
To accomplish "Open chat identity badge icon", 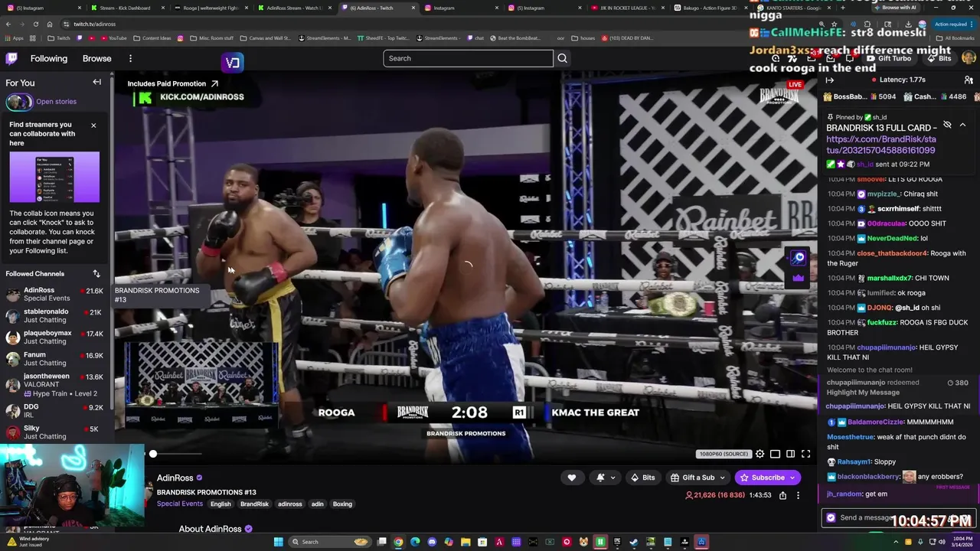I will [x=831, y=517].
